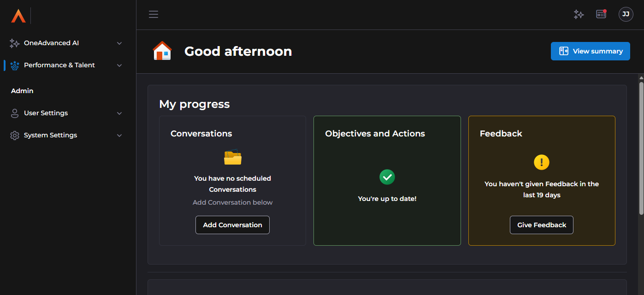Viewport: 644px width, 295px height.
Task: Click "You have no scheduled Conversations" text
Action: tap(233, 184)
